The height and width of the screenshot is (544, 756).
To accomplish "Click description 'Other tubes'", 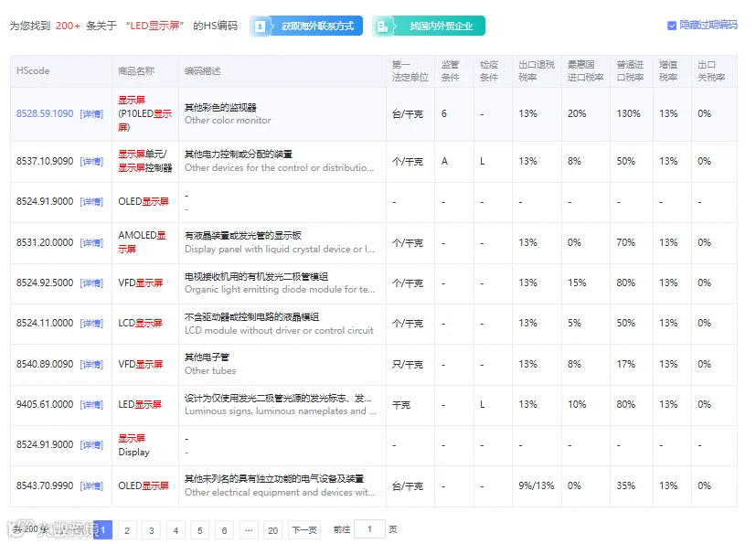I will [210, 371].
